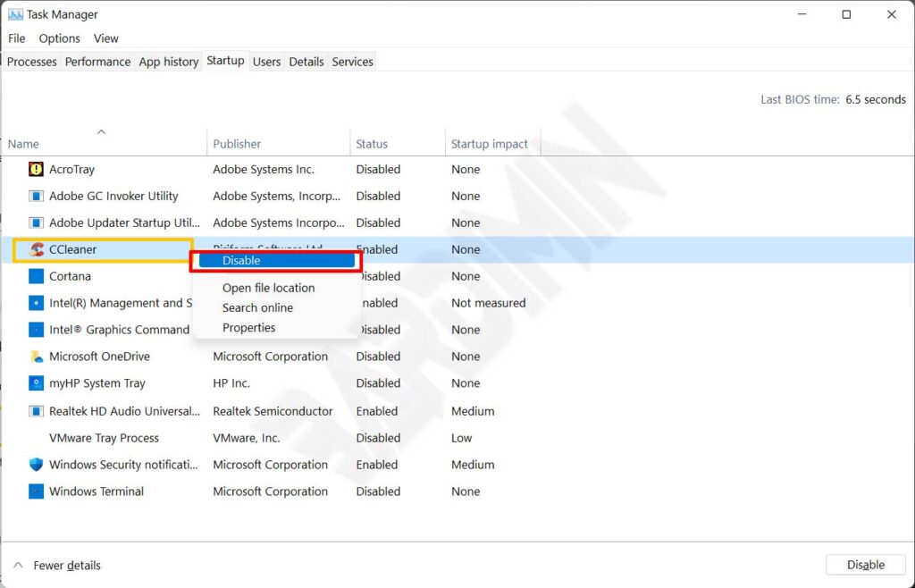Select the Windows Terminal name text
This screenshot has width=915, height=588.
pos(97,491)
